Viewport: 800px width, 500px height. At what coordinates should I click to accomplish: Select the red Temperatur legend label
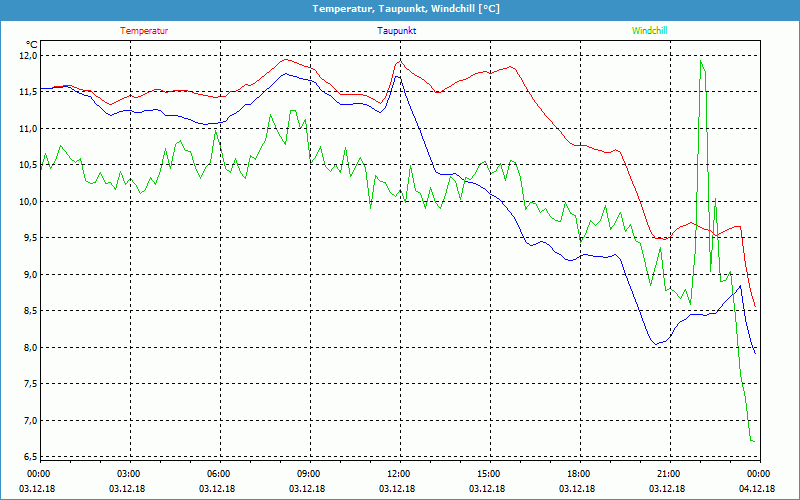pyautogui.click(x=144, y=31)
